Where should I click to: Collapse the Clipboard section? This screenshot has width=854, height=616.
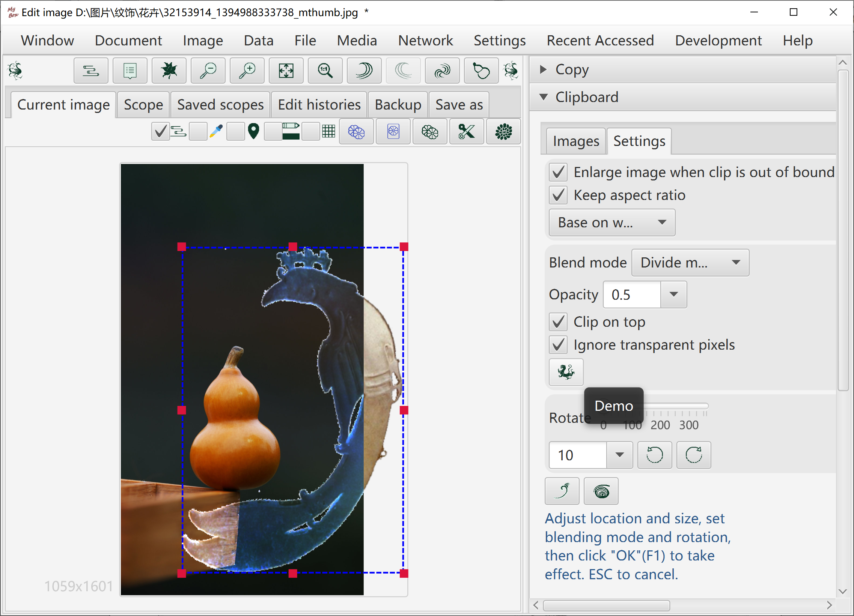pyautogui.click(x=543, y=97)
